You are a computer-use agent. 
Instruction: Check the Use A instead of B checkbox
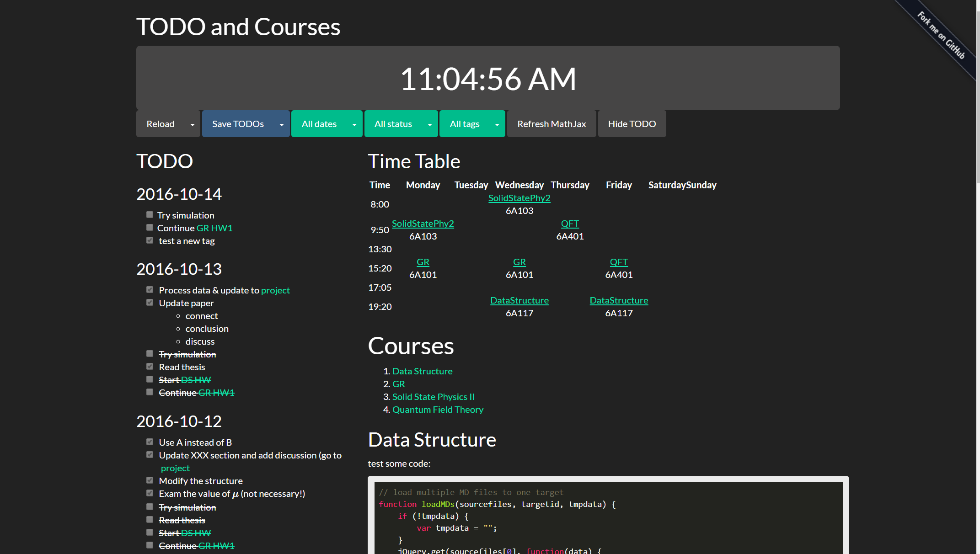pyautogui.click(x=150, y=442)
